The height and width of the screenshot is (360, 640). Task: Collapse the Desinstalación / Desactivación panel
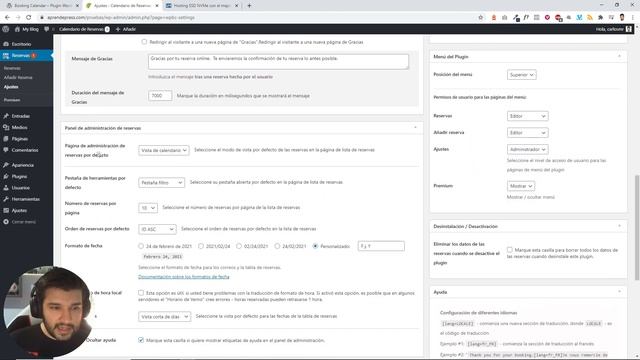click(620, 226)
